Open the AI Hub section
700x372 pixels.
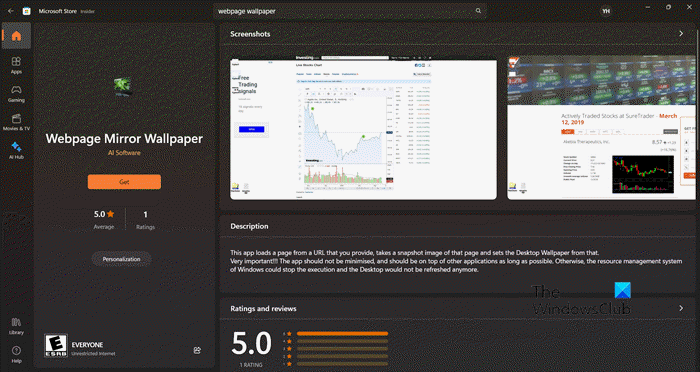point(16,150)
